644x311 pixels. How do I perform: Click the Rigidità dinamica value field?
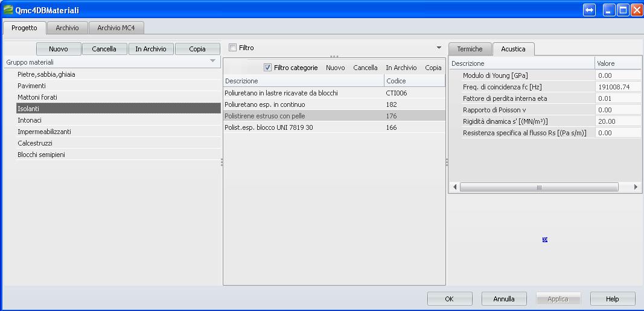tap(617, 121)
